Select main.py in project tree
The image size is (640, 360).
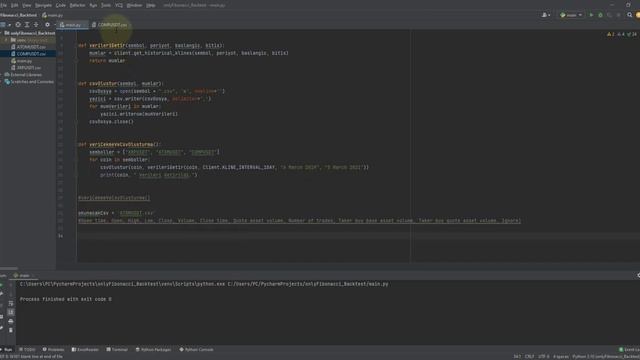pyautogui.click(x=22, y=61)
